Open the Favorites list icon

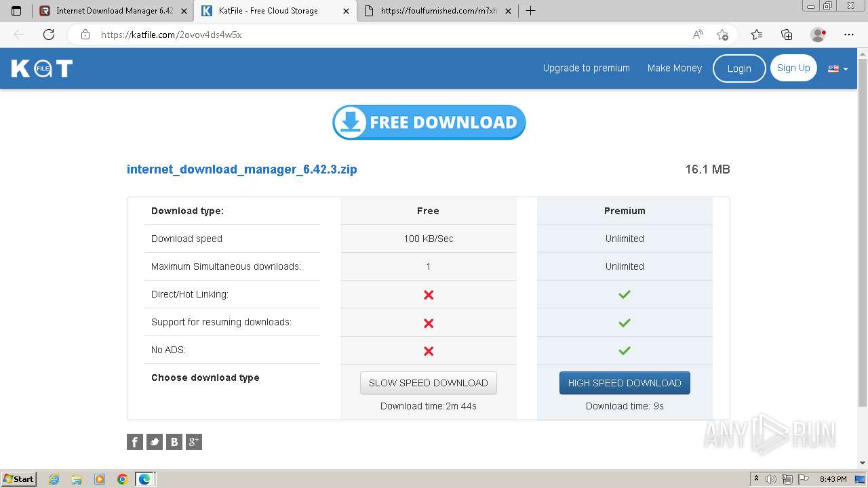pyautogui.click(x=757, y=35)
